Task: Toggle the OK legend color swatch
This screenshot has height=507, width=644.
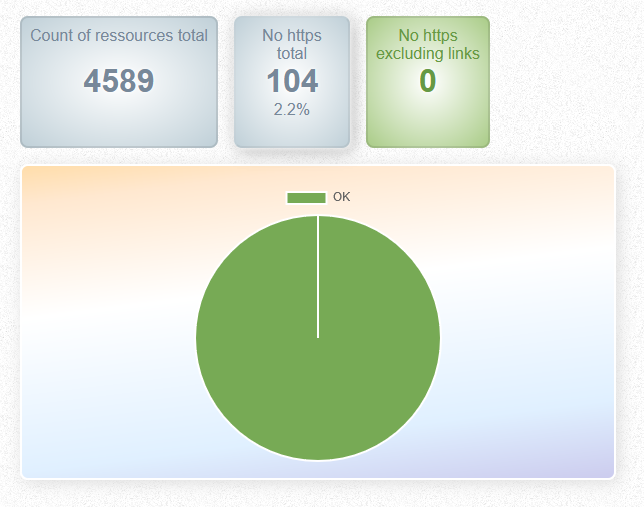Action: click(x=306, y=198)
